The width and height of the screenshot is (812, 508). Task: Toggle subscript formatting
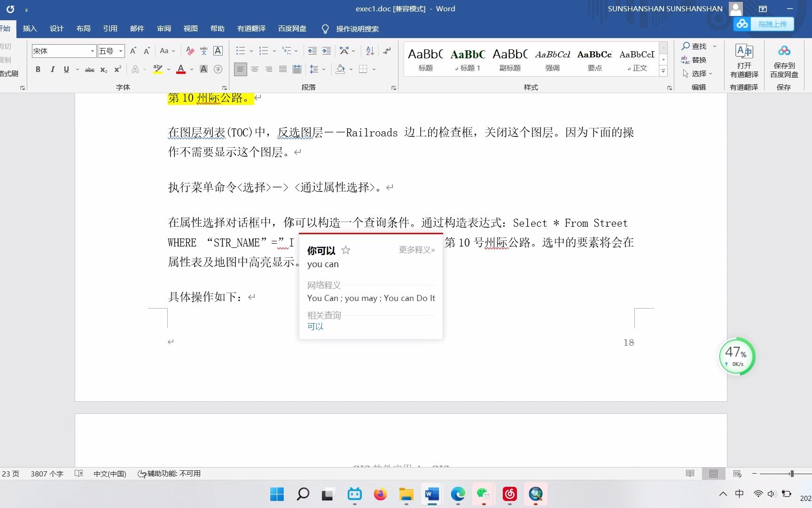tap(104, 69)
